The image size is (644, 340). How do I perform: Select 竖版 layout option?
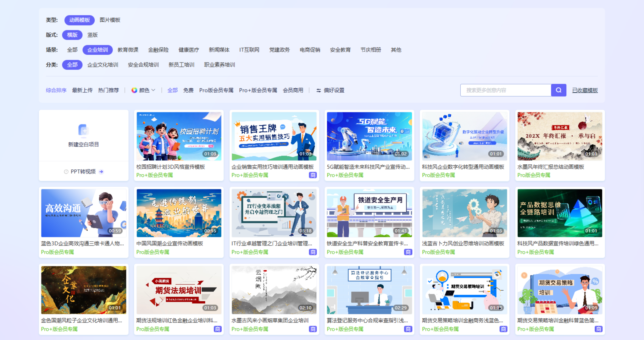[92, 35]
